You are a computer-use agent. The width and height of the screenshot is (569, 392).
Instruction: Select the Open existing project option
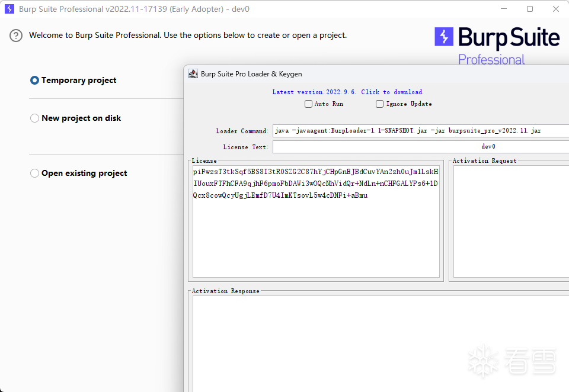(x=34, y=173)
